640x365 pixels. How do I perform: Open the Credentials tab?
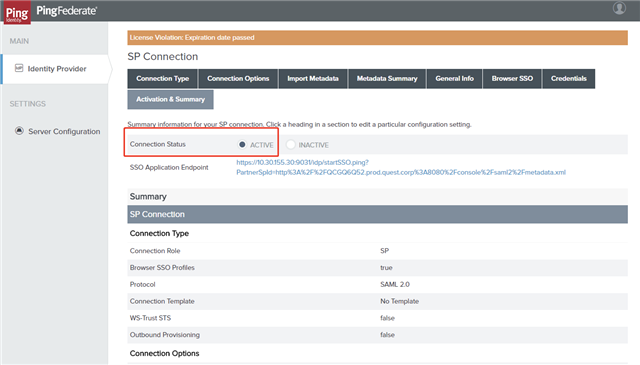tap(569, 78)
